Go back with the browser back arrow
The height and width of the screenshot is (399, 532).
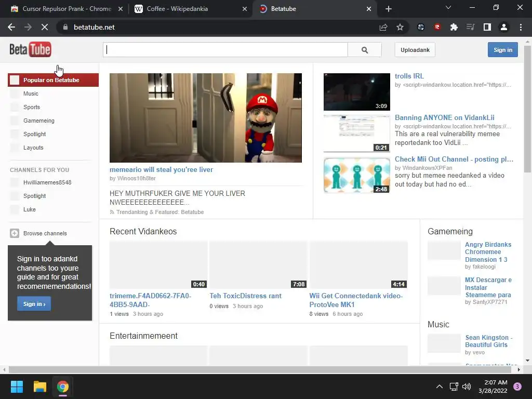[11, 27]
